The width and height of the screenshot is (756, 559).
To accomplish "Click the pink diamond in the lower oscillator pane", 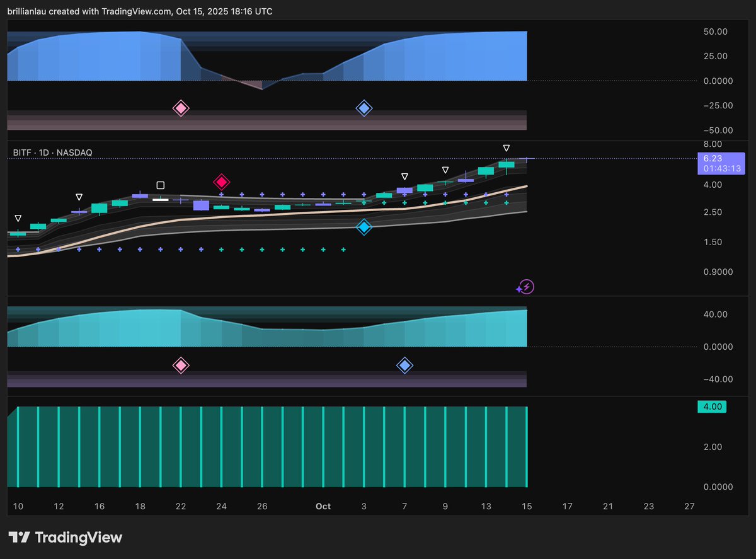I will 181,365.
